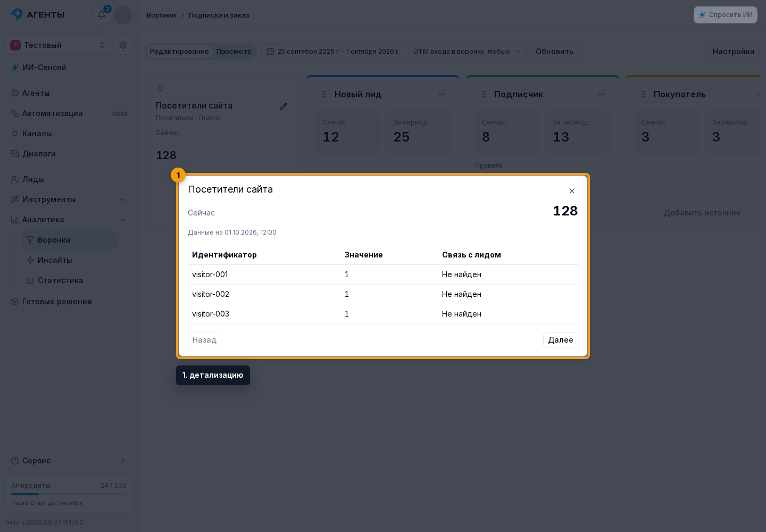The height and width of the screenshot is (532, 766).
Task: Grab Покупатель drag handle icon
Action: (x=643, y=94)
